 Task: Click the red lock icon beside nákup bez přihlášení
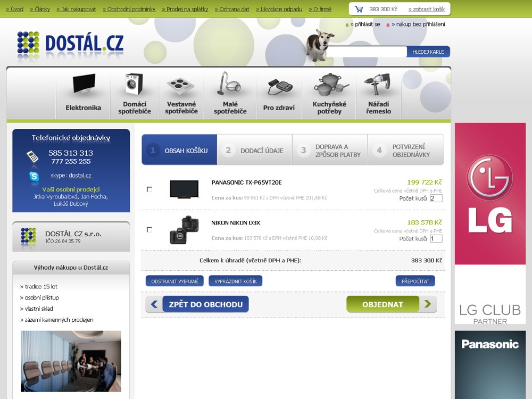point(387,25)
